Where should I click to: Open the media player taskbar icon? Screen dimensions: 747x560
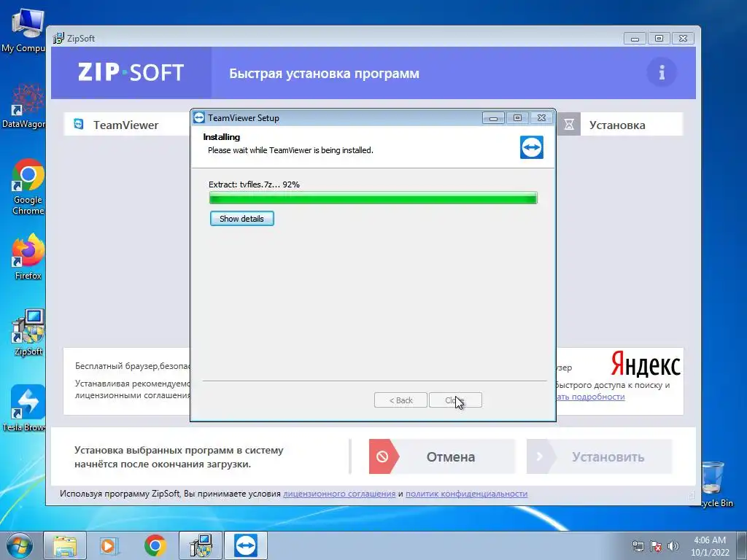tap(109, 545)
